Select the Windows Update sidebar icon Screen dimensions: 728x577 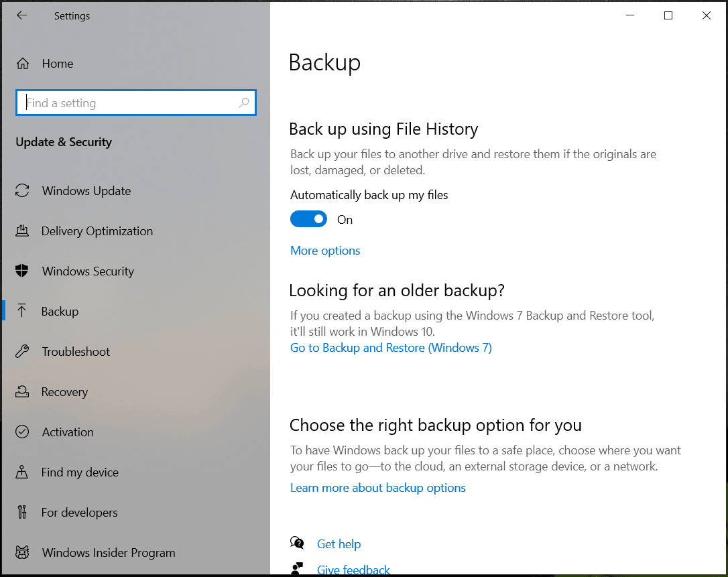click(22, 191)
